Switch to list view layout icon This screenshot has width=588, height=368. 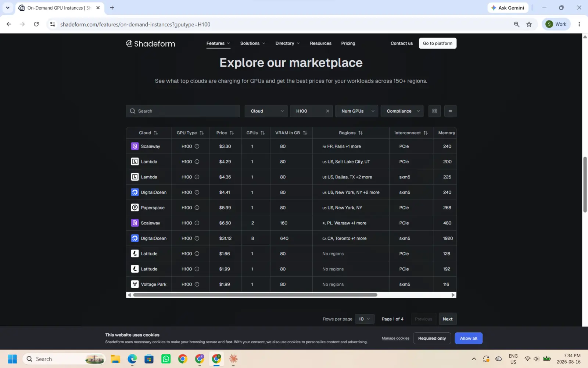(450, 111)
